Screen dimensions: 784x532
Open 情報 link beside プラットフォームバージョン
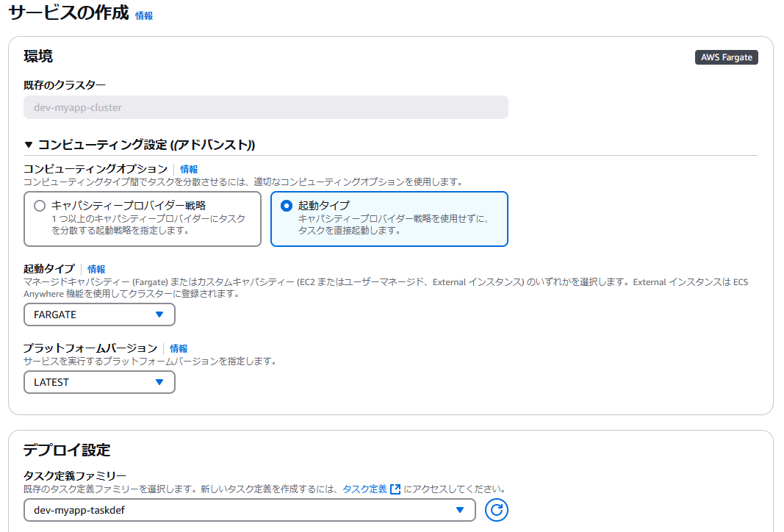point(179,348)
